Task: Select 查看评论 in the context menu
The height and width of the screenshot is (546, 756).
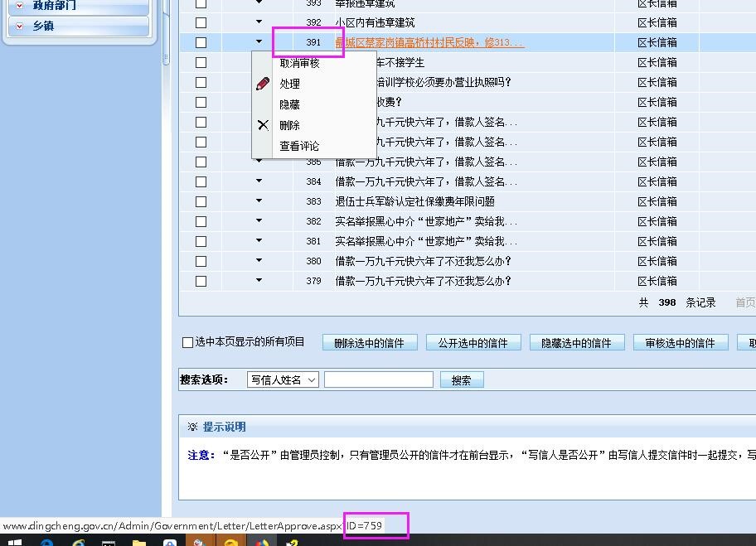Action: [x=299, y=146]
